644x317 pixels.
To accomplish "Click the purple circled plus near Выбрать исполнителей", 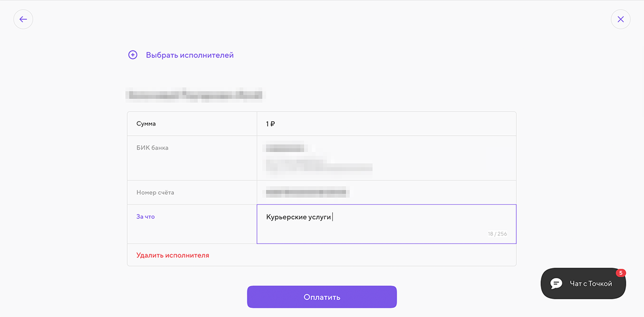I will tap(133, 55).
